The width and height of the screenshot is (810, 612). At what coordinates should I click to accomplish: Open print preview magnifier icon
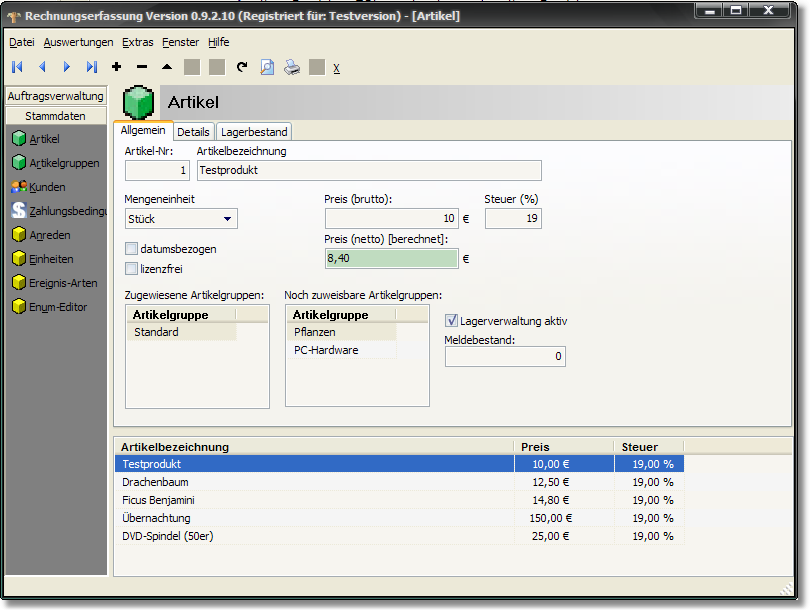coord(267,67)
